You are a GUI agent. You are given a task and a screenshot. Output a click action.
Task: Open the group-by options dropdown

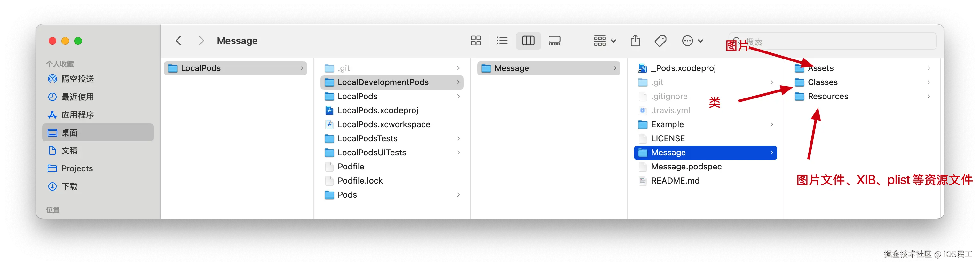coord(605,41)
